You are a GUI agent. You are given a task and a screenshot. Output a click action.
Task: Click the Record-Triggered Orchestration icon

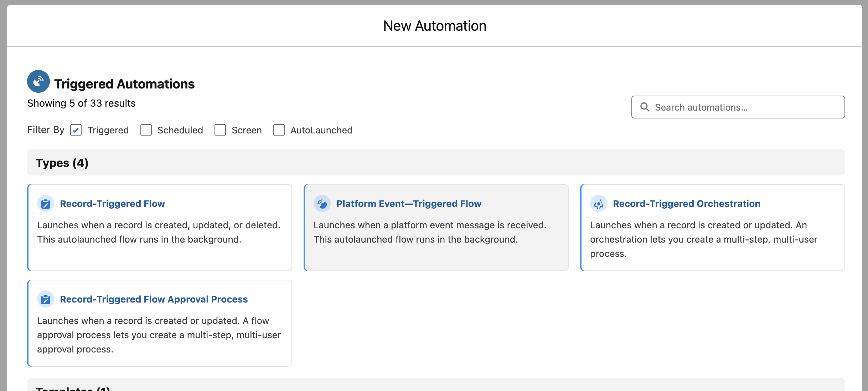tap(599, 204)
